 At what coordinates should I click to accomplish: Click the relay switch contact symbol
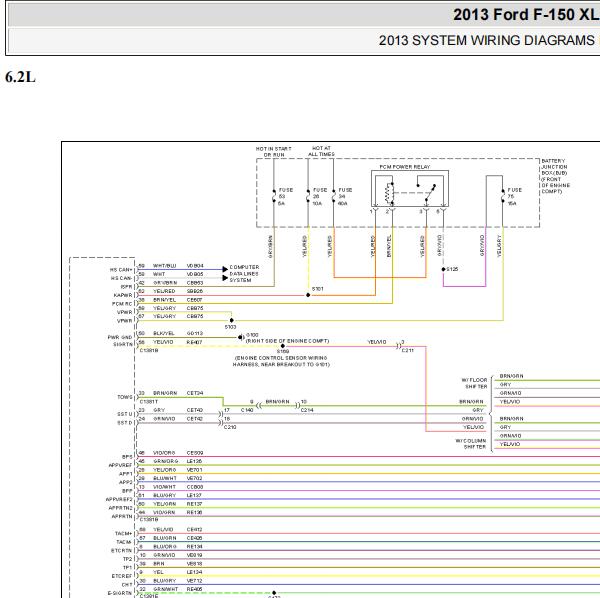(428, 192)
